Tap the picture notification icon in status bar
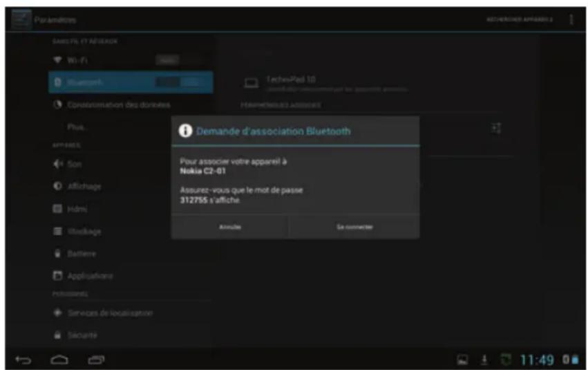 point(462,360)
